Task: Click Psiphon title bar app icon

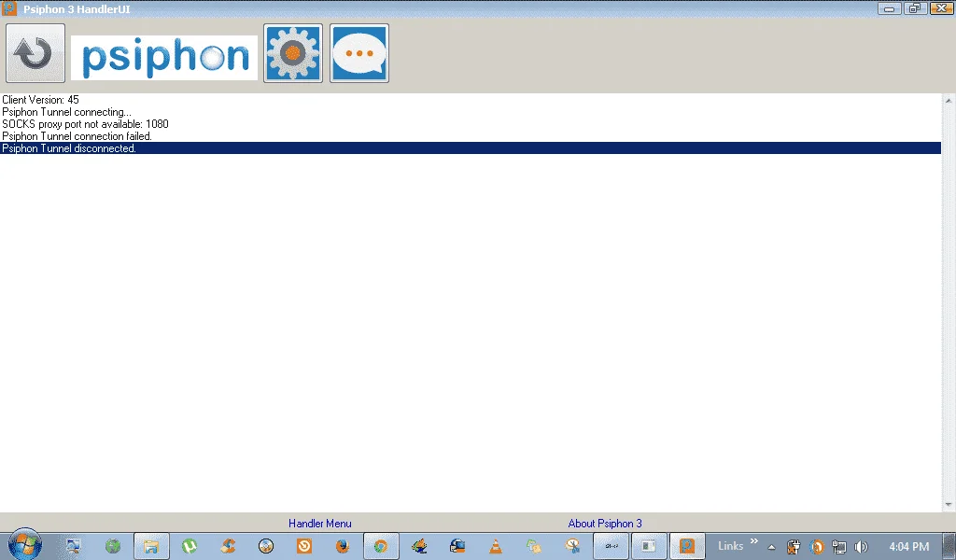Action: 9,8
